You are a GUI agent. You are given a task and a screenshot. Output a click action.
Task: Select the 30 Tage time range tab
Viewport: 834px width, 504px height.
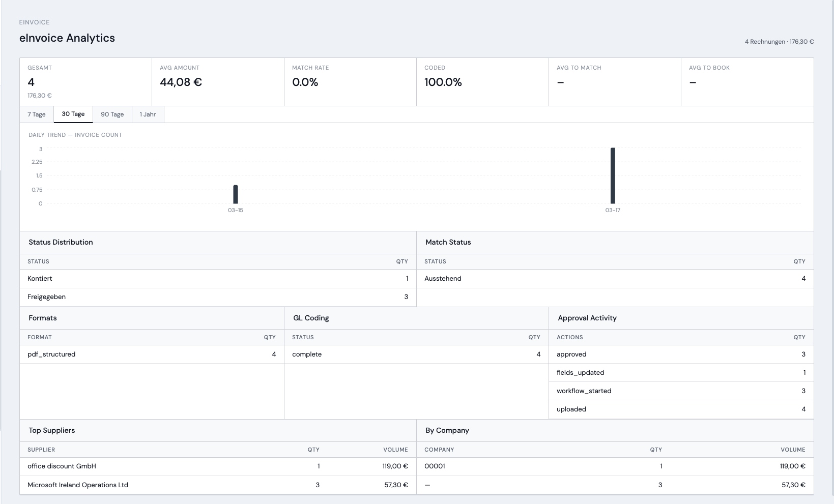[x=73, y=114]
